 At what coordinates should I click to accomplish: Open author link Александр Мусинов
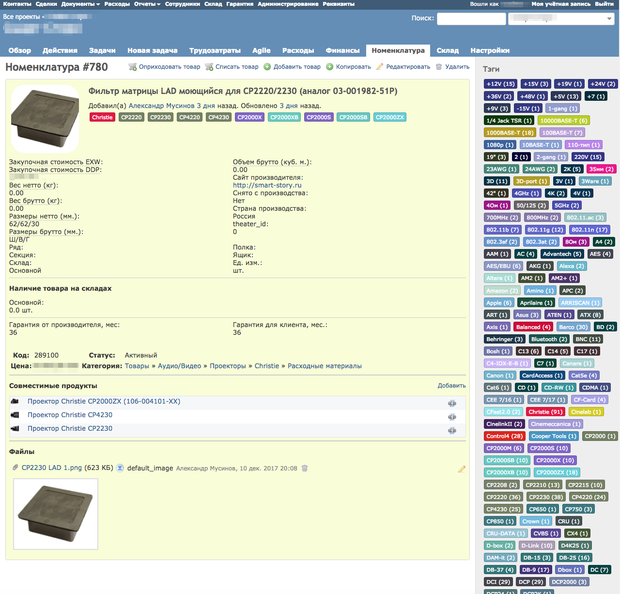click(x=161, y=106)
